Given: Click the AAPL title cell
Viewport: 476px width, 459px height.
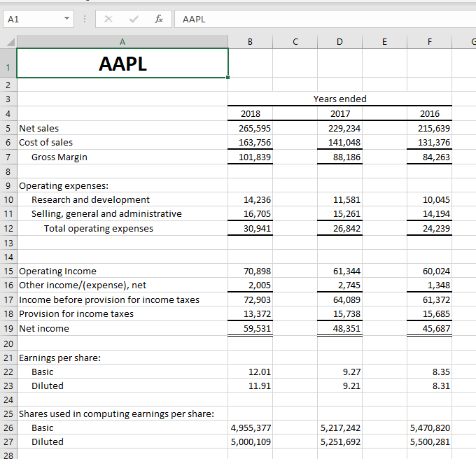Looking at the screenshot, I should (x=122, y=63).
